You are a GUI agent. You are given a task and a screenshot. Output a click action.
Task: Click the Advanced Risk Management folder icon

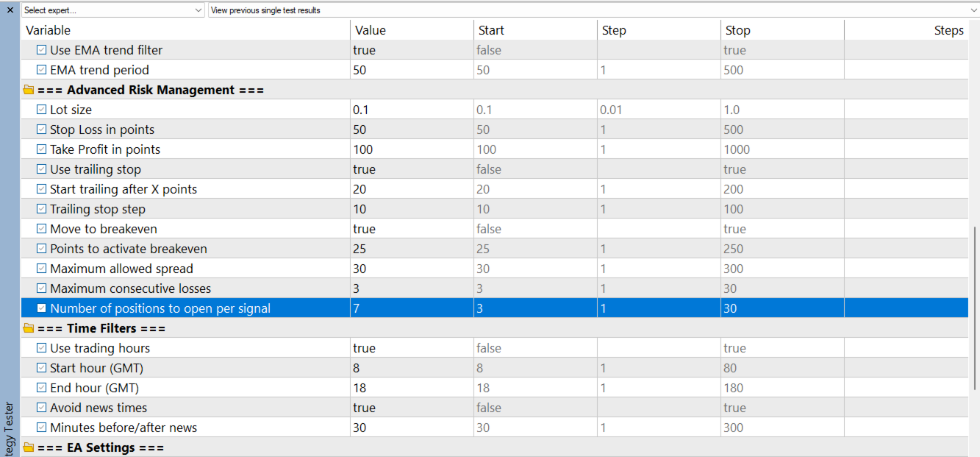(x=29, y=90)
